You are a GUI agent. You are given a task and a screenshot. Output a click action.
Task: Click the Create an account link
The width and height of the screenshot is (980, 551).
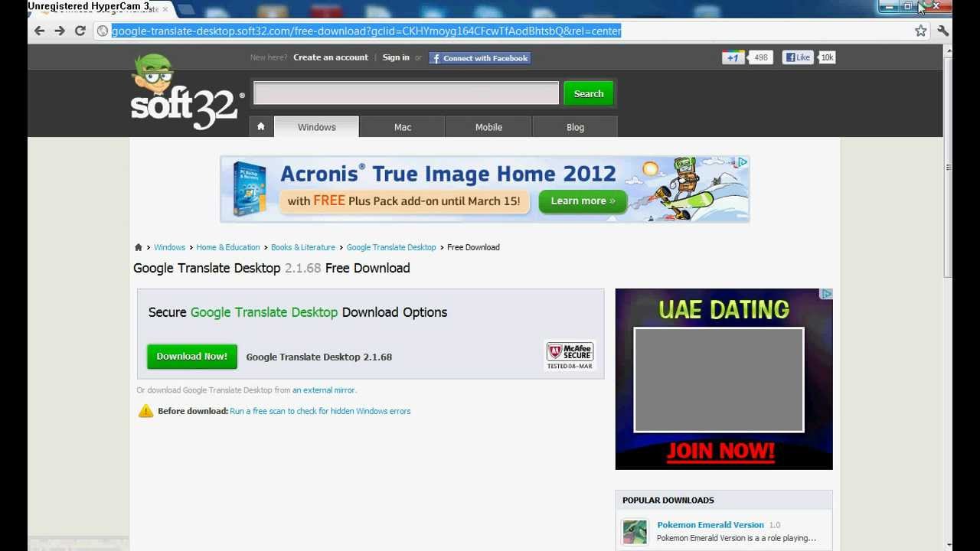(x=331, y=57)
